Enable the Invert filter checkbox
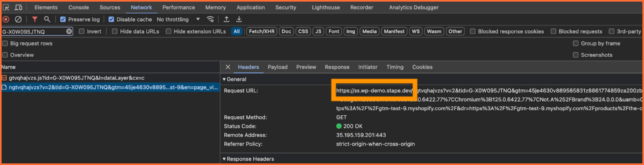644x165 pixels. [x=82, y=31]
